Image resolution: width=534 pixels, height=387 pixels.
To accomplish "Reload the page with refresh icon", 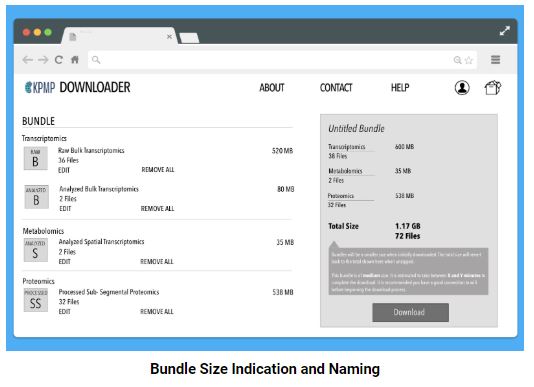I will click(59, 60).
